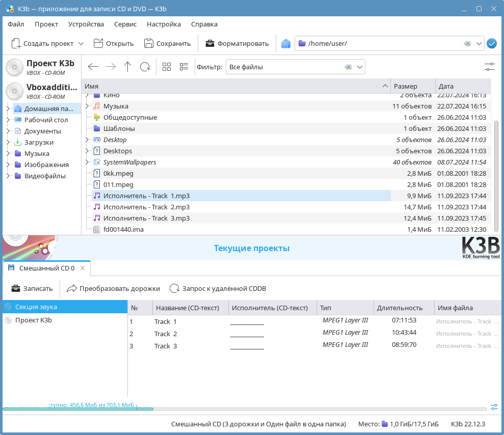Click the home folder icon beside path
Image resolution: width=504 pixels, height=435 pixels.
(286, 43)
